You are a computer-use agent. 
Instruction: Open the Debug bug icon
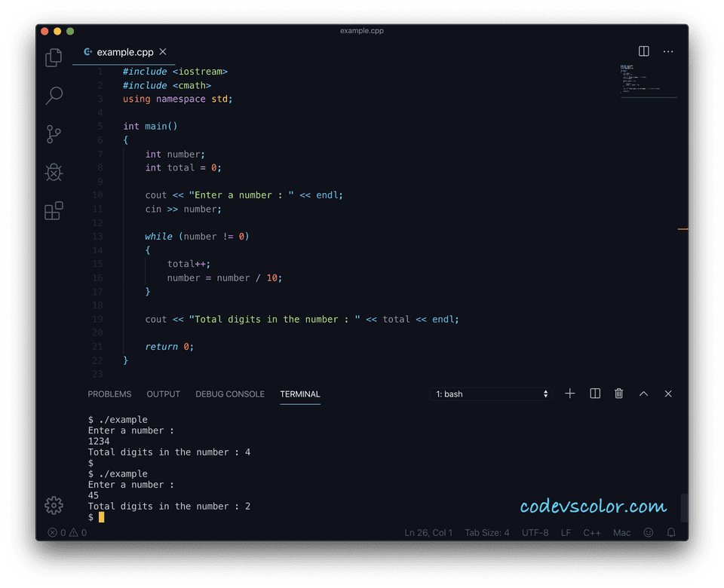[x=54, y=172]
